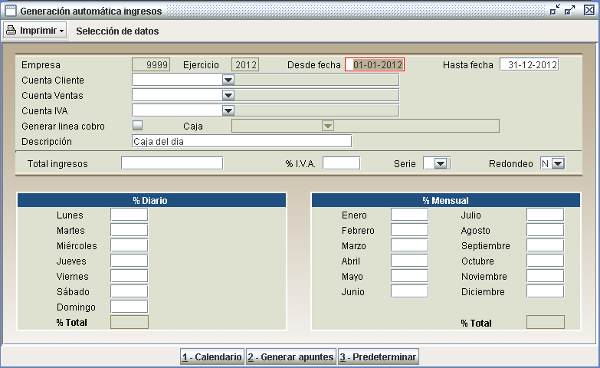Viewport: 600px width, 368px height.
Task: Expand the Cuenta Cliente dropdown
Action: 228,80
